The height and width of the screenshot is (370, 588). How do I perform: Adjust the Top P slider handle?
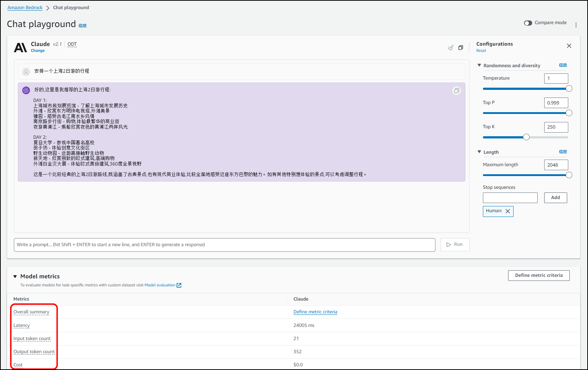pyautogui.click(x=569, y=113)
